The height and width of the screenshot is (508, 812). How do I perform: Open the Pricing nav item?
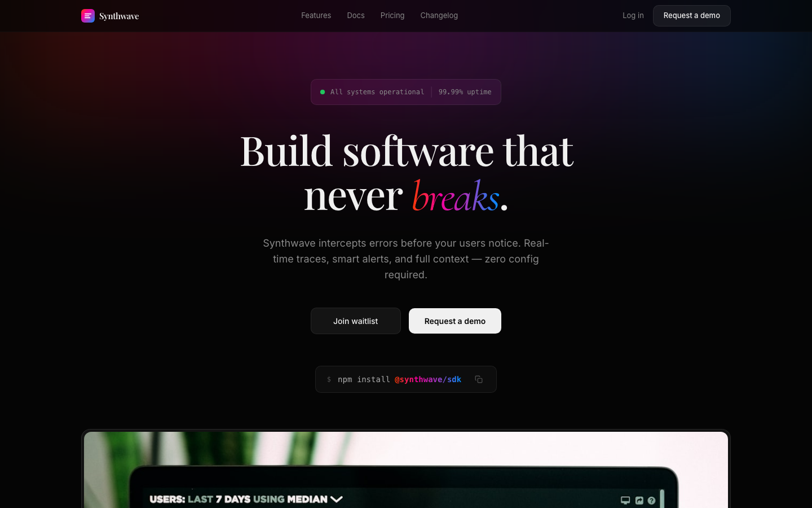[x=392, y=16]
